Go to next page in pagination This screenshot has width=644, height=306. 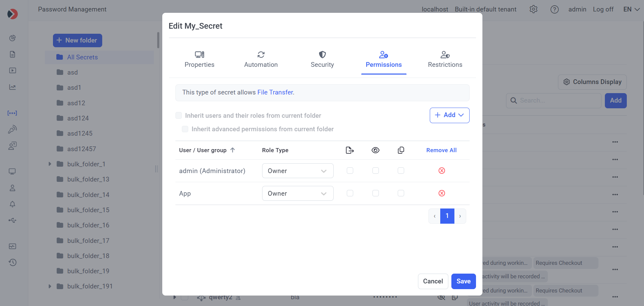click(x=460, y=216)
